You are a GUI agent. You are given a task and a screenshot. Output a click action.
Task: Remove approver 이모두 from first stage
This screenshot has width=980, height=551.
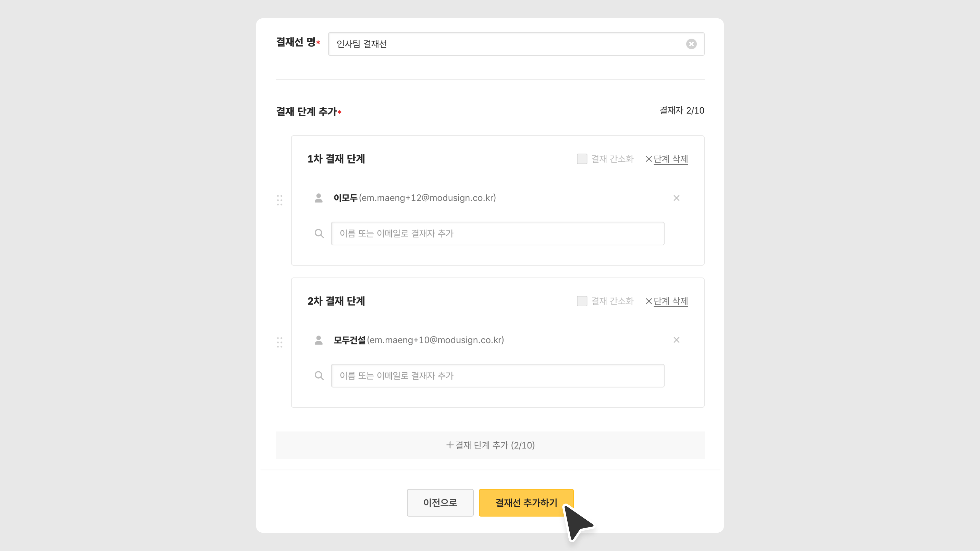pos(676,198)
